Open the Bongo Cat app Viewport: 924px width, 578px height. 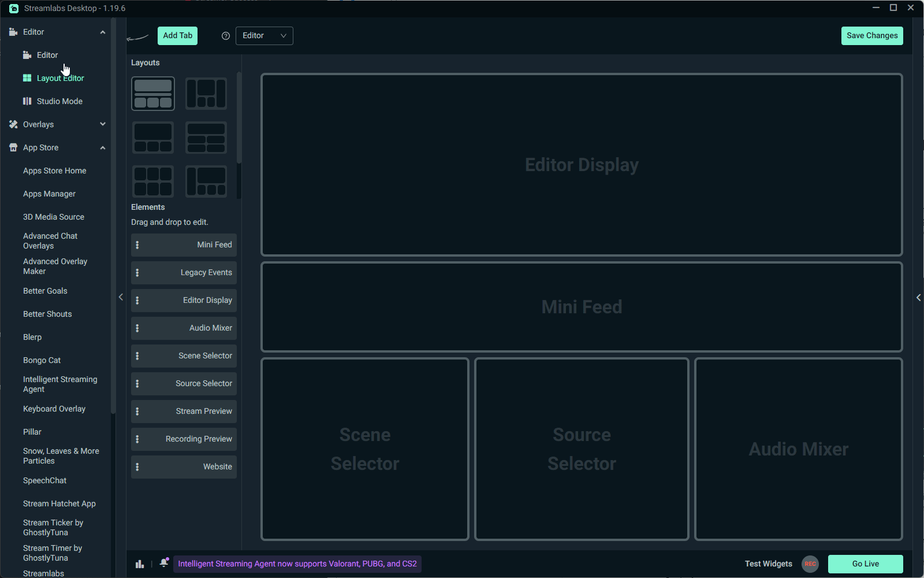pos(42,360)
